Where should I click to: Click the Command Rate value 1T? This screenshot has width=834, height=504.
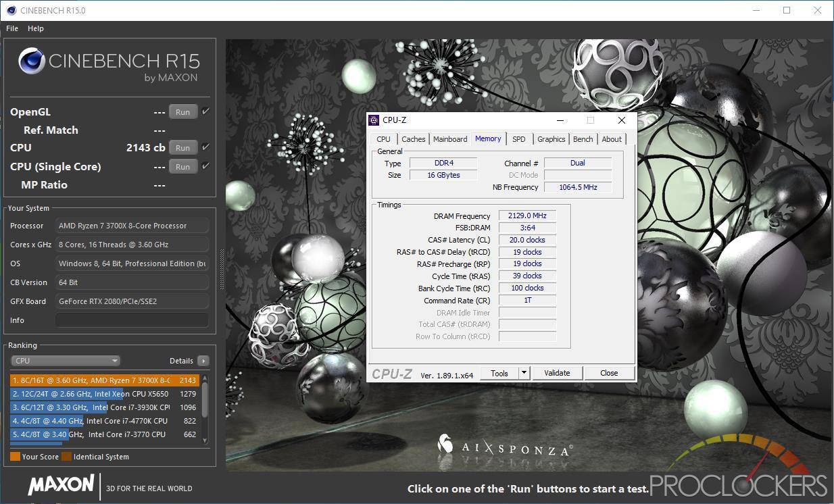(x=527, y=300)
